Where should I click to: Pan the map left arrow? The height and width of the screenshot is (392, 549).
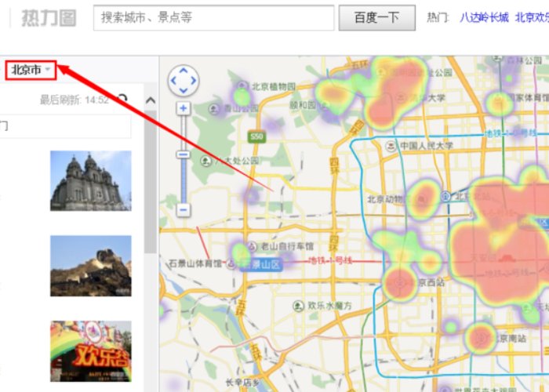point(173,81)
